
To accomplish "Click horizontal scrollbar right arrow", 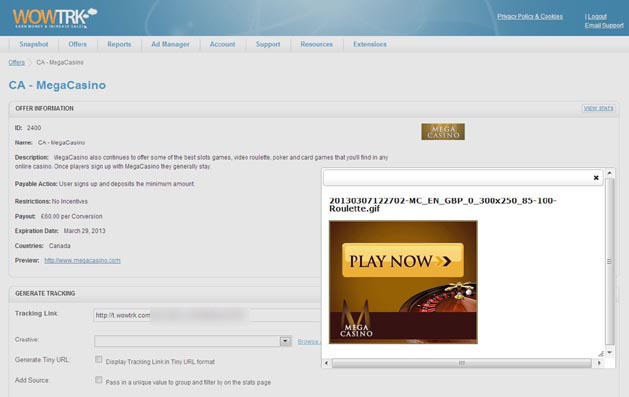I will click(599, 363).
